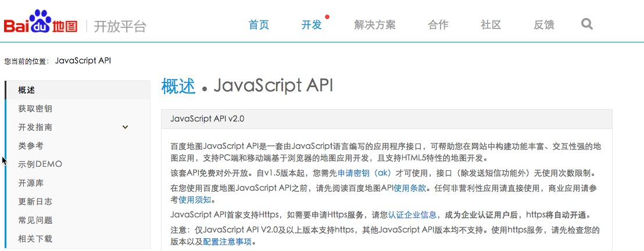The height and width of the screenshot is (251, 644).
Task: Open the 开发 nav menu
Action: (x=312, y=24)
